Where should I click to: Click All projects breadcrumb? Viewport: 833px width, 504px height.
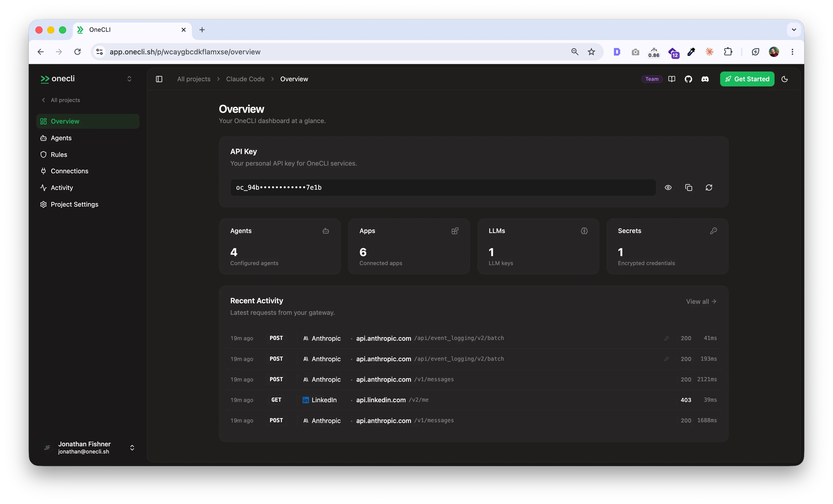[x=194, y=79]
